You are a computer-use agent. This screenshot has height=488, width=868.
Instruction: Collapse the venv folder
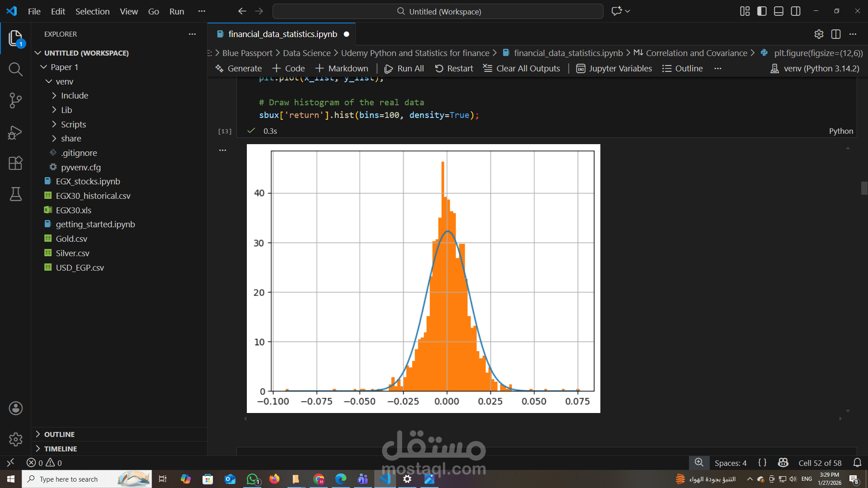point(64,82)
